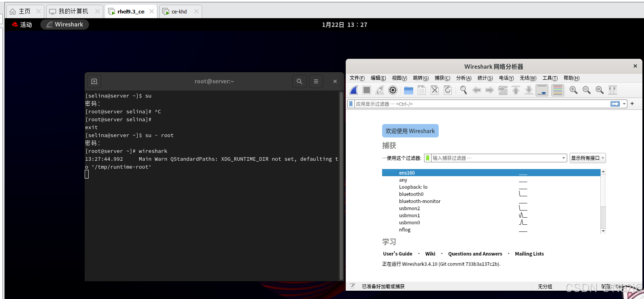The image size is (644, 299).
Task: Open the 编辑(E) menu
Action: 378,78
